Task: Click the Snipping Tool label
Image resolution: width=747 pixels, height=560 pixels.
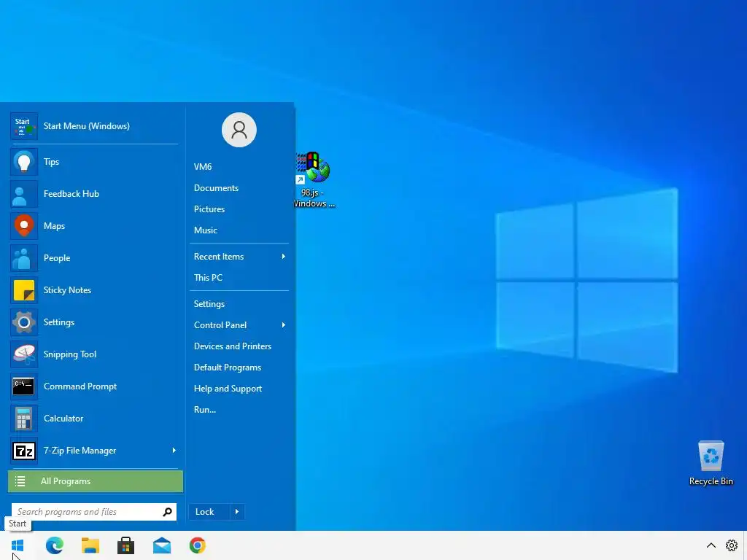Action: click(x=70, y=354)
